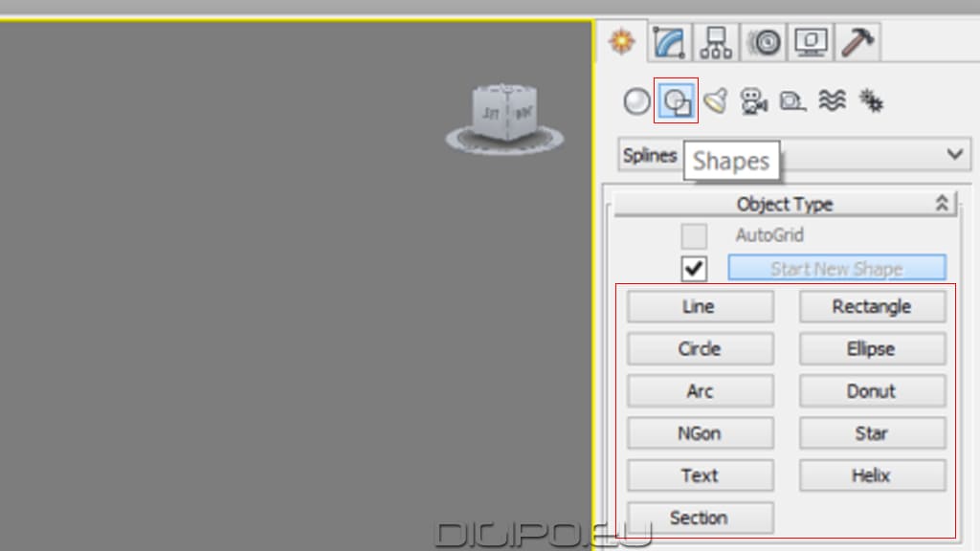Switch to the Modify panel tab

pyautogui.click(x=667, y=40)
